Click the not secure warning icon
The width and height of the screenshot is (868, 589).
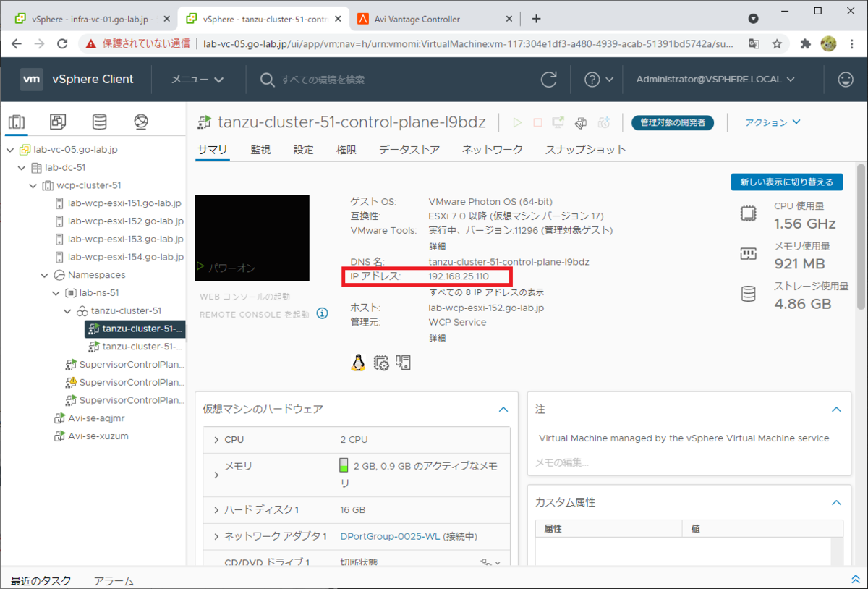pos(90,43)
